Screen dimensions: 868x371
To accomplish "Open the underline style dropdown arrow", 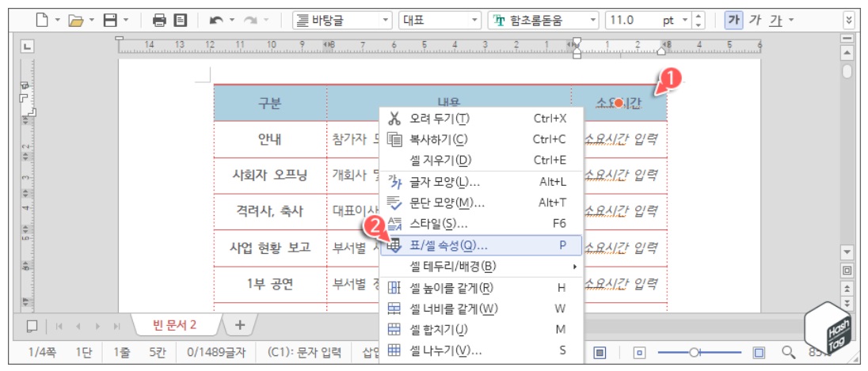I will [790, 21].
